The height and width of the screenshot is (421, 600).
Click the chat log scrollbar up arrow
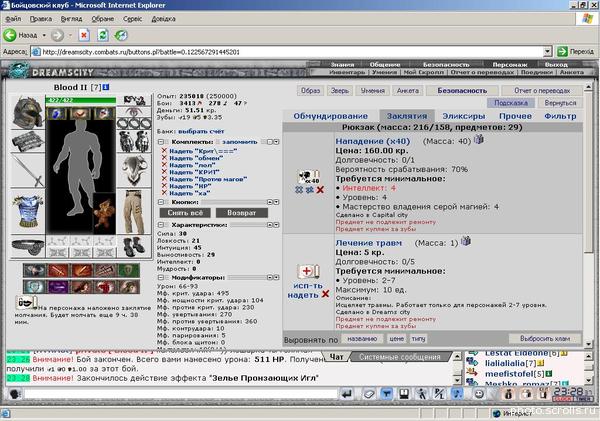coord(457,357)
